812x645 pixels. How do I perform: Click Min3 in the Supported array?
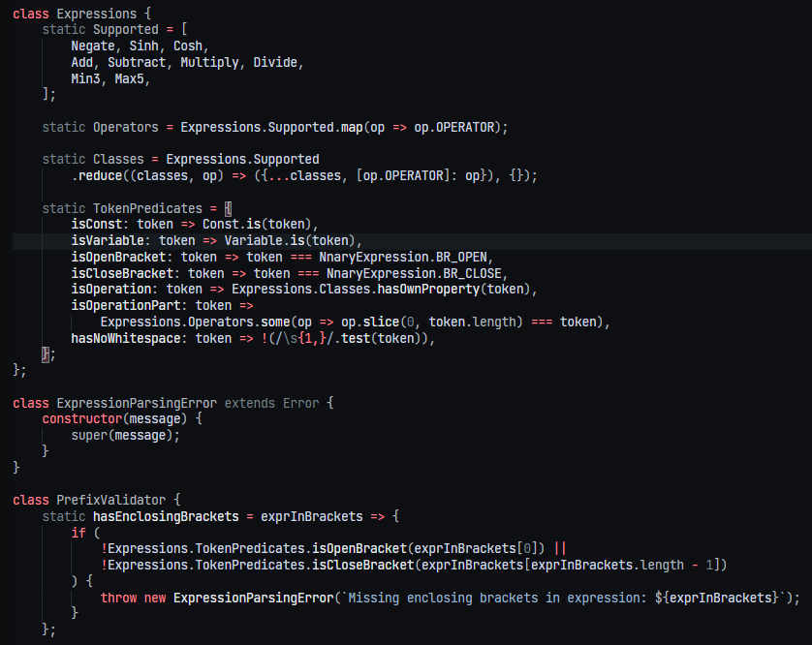pos(85,79)
